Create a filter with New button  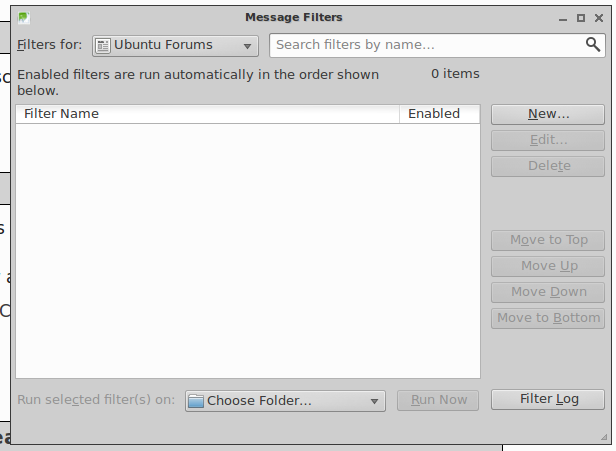548,114
